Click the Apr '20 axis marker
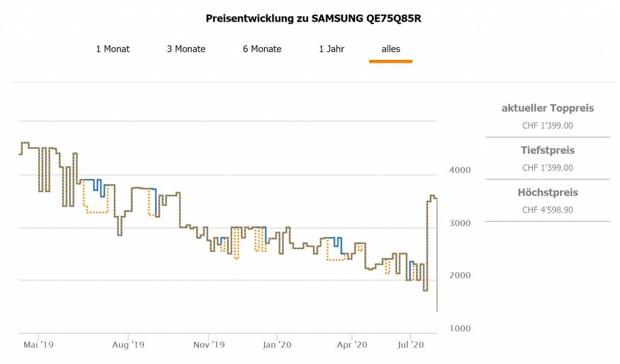The height and width of the screenshot is (364, 620). 352,345
